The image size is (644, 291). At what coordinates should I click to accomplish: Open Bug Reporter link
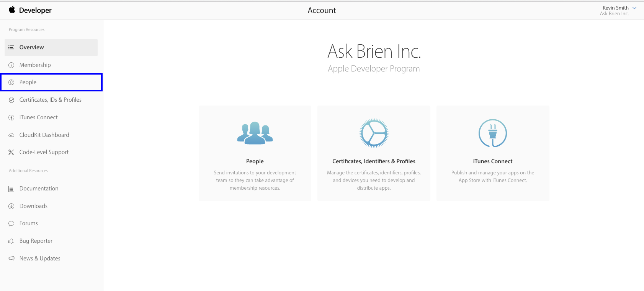pyautogui.click(x=51, y=241)
